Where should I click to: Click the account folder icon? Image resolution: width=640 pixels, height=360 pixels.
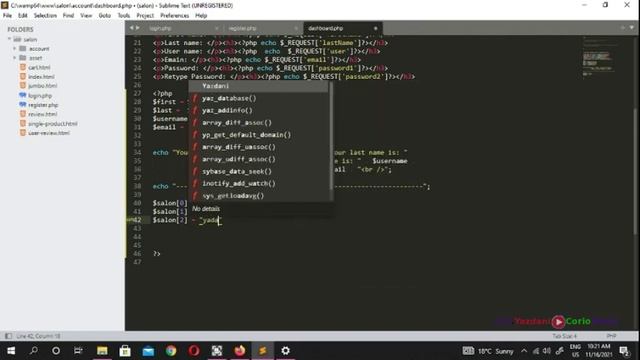[x=23, y=49]
